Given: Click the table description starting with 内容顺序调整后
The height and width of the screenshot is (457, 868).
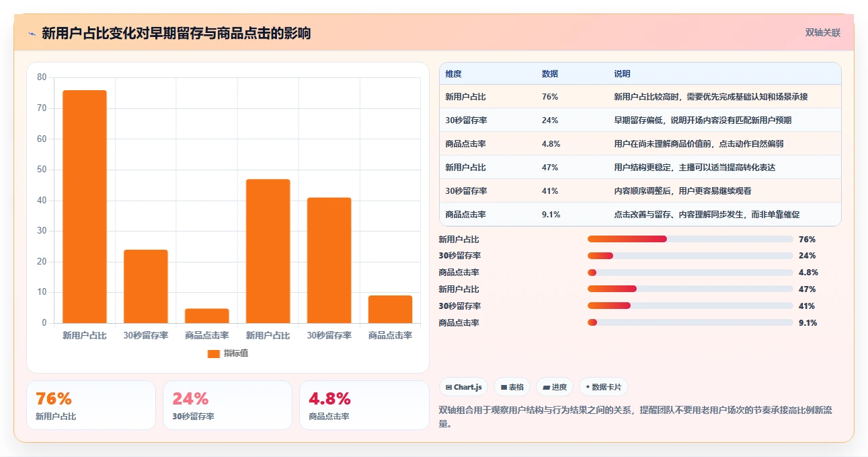Looking at the screenshot, I should click(682, 191).
